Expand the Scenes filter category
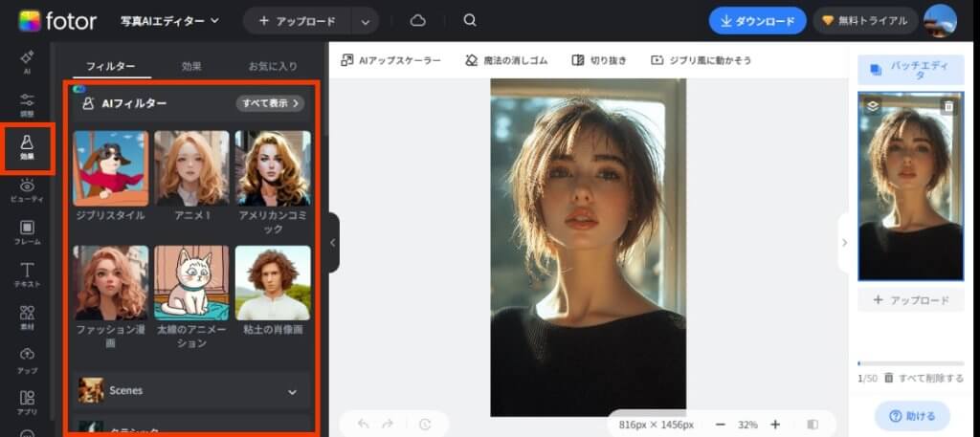980x437 pixels. pos(191,391)
